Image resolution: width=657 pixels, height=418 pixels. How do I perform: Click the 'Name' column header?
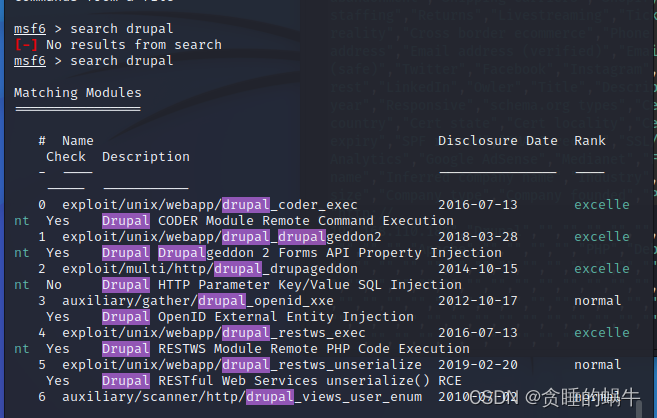click(78, 141)
